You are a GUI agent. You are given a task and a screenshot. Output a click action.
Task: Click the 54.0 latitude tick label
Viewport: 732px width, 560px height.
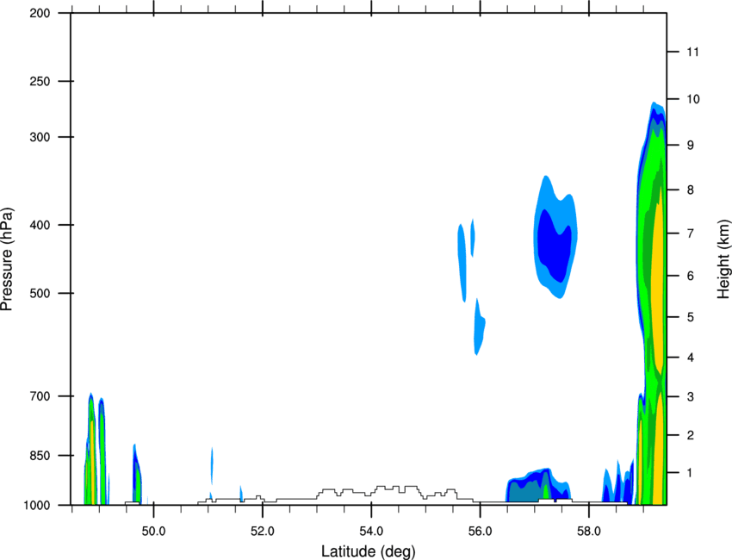[371, 532]
